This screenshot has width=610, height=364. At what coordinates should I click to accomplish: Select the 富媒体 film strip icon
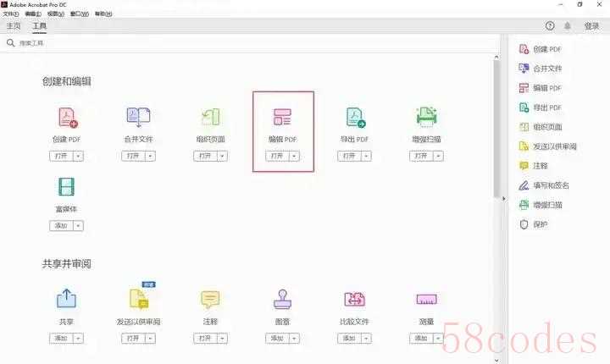[67, 187]
